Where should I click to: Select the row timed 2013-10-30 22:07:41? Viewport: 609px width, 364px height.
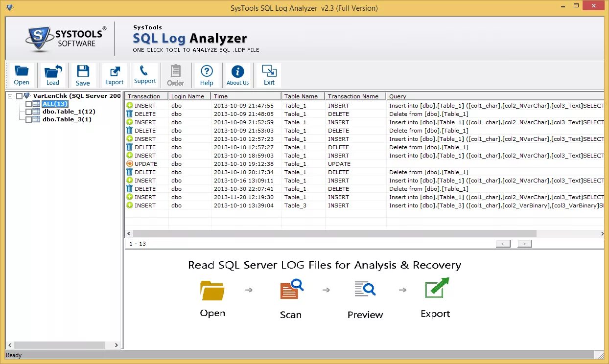pyautogui.click(x=365, y=189)
